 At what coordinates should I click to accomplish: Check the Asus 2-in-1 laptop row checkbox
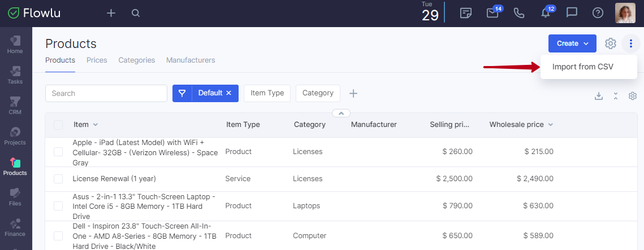58,206
